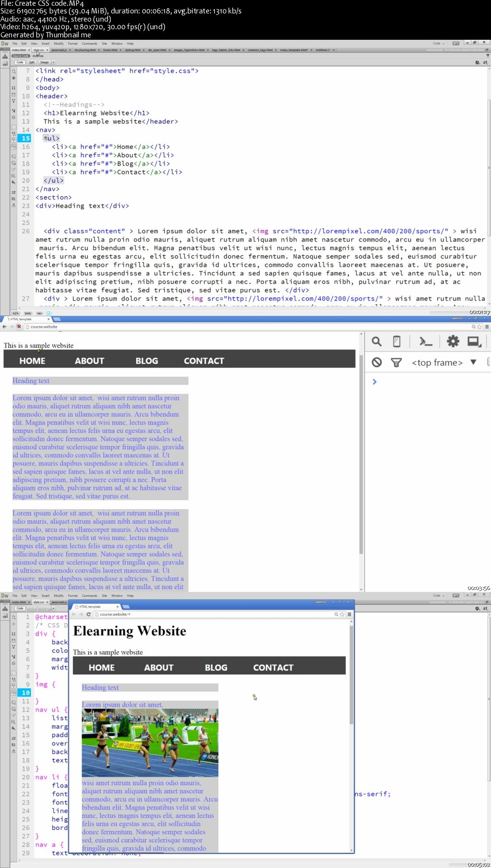491x868 pixels.
Task: Click CONTACT link in Elearning Website popup
Action: coord(273,668)
